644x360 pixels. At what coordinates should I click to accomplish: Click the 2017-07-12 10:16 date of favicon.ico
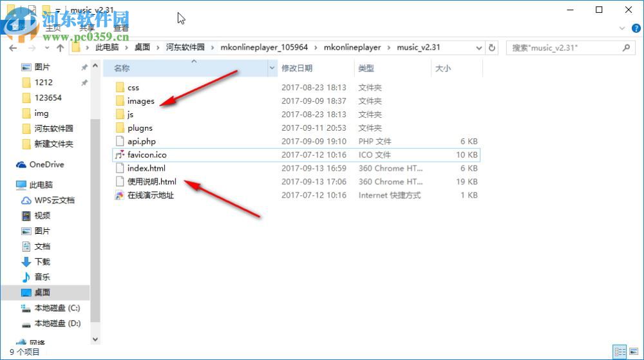click(x=314, y=155)
